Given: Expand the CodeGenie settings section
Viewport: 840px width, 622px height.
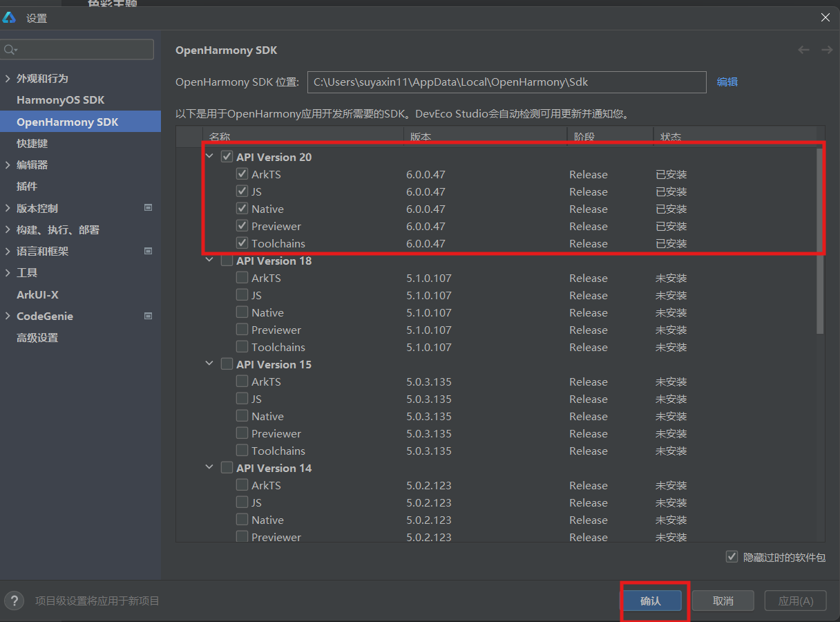Looking at the screenshot, I should click(8, 316).
